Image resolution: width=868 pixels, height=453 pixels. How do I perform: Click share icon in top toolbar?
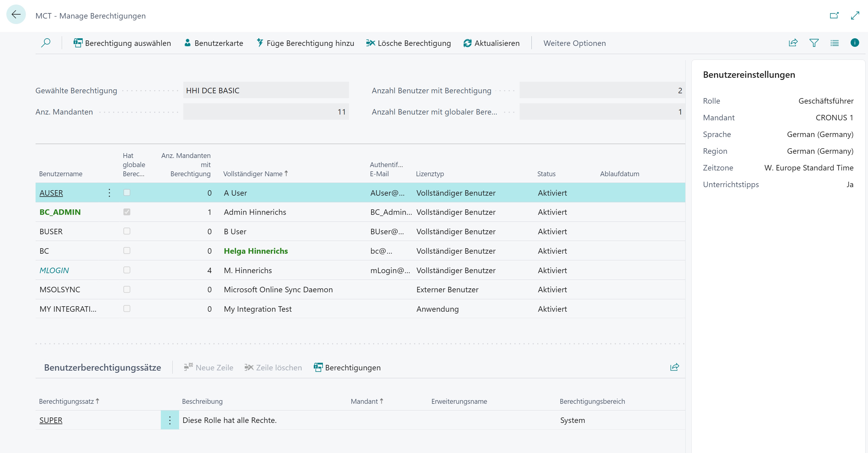(793, 43)
